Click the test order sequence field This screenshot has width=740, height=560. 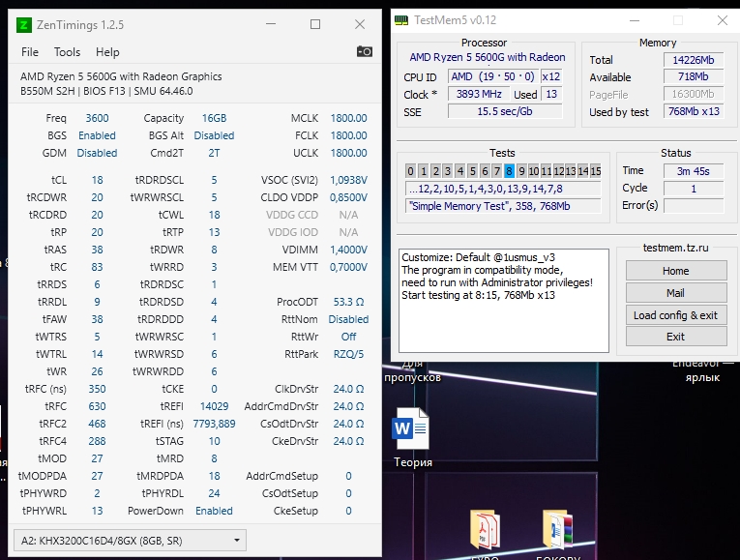click(x=503, y=189)
